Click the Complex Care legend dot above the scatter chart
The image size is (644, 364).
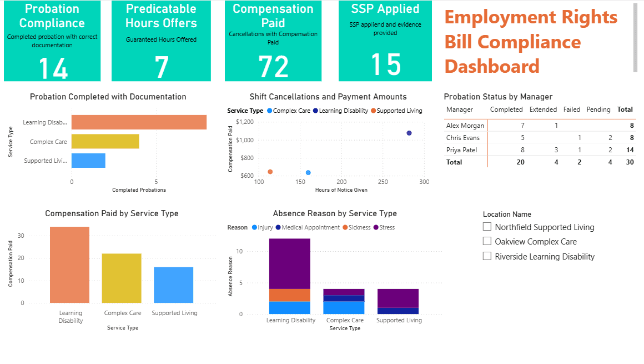pyautogui.click(x=269, y=111)
